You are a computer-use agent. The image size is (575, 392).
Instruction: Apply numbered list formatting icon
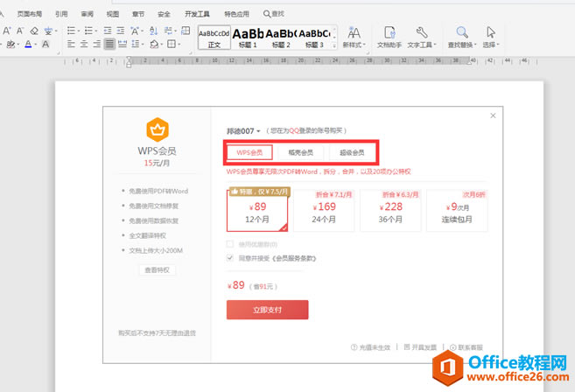point(88,31)
